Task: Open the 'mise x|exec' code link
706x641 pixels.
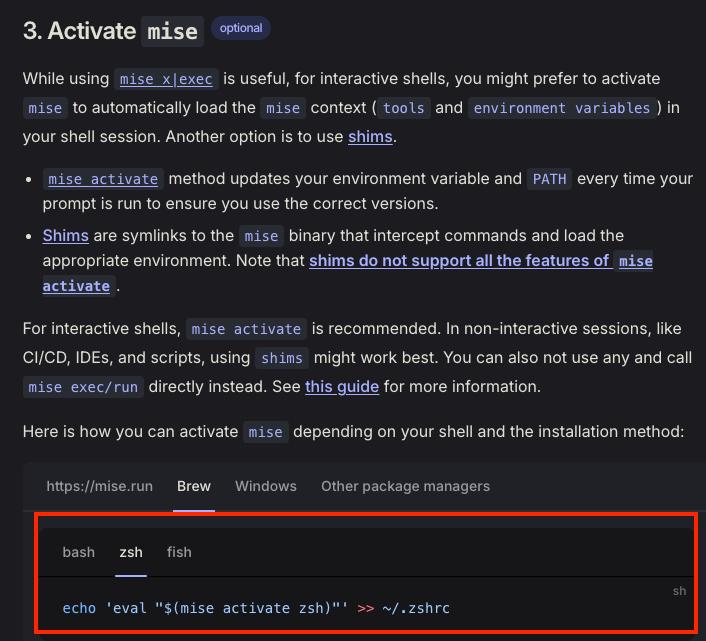Action: [x=166, y=79]
